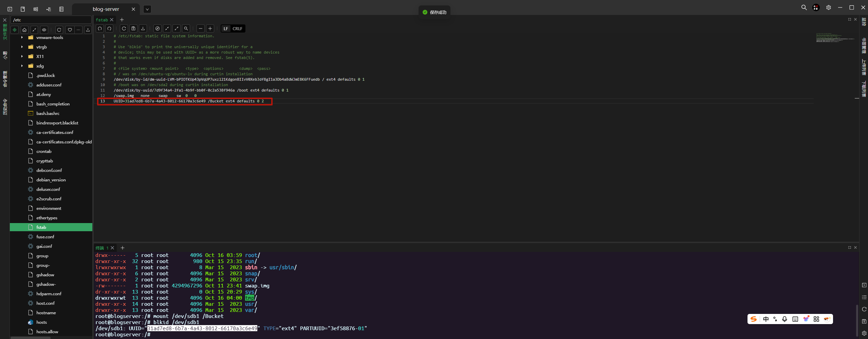
Task: Select the fstab editor tab
Action: (101, 20)
